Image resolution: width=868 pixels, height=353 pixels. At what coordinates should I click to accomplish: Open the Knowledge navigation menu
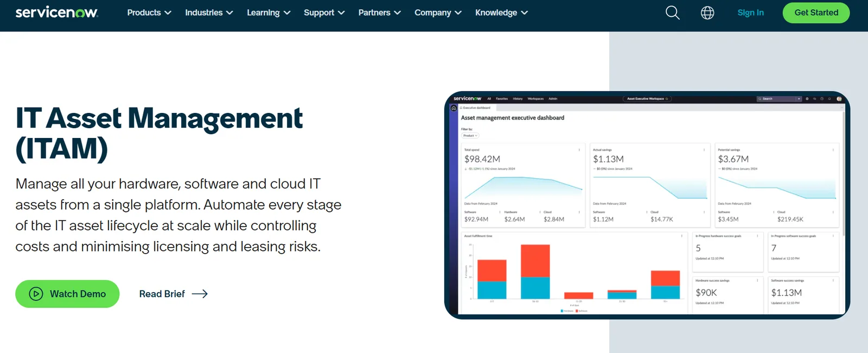point(502,12)
